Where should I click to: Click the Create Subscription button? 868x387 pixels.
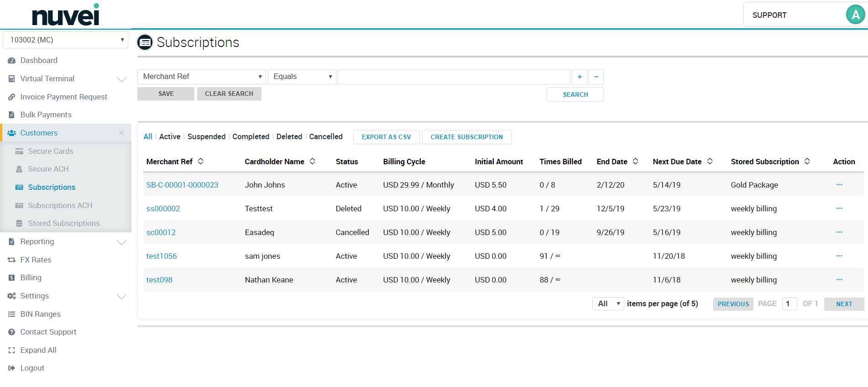(x=466, y=137)
